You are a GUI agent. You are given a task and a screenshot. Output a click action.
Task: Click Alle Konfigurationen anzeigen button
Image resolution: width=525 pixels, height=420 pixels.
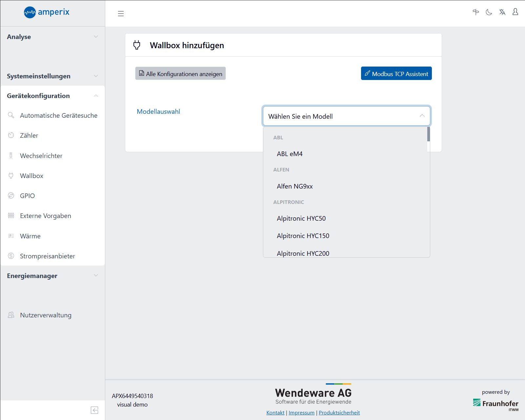point(180,74)
